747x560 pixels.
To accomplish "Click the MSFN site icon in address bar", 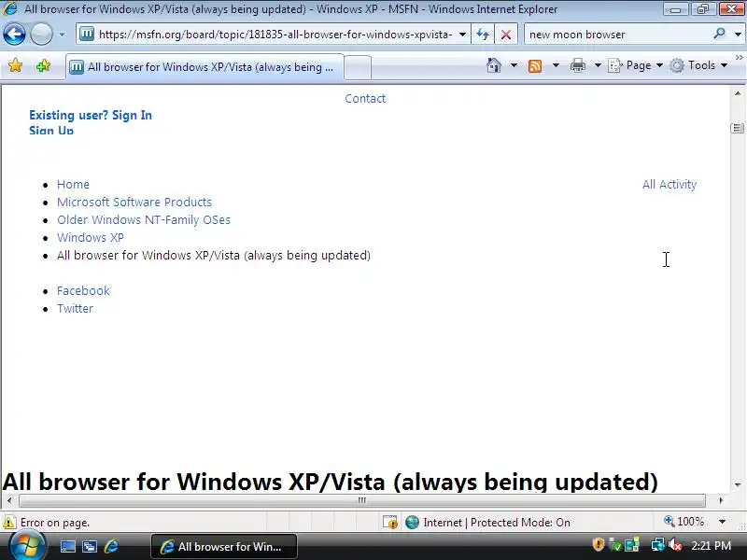I will [87, 35].
